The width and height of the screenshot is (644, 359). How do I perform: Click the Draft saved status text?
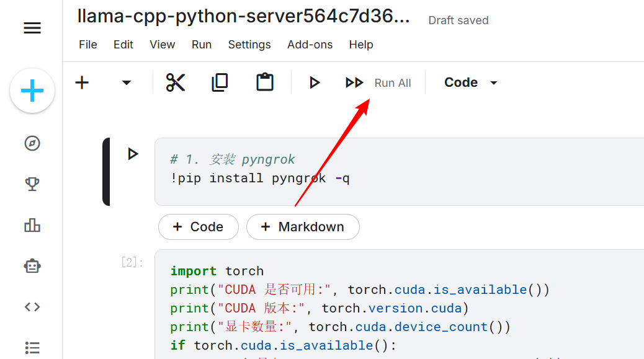(x=458, y=20)
